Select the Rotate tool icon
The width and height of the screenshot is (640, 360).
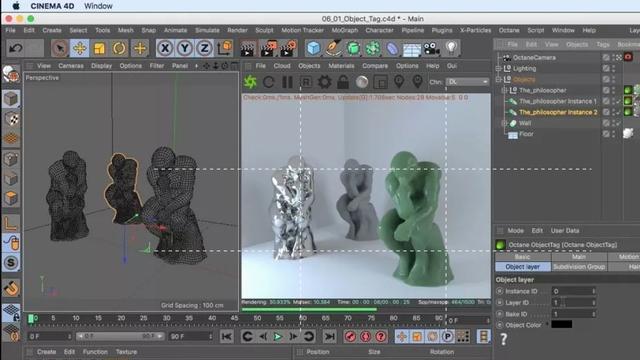(119, 48)
